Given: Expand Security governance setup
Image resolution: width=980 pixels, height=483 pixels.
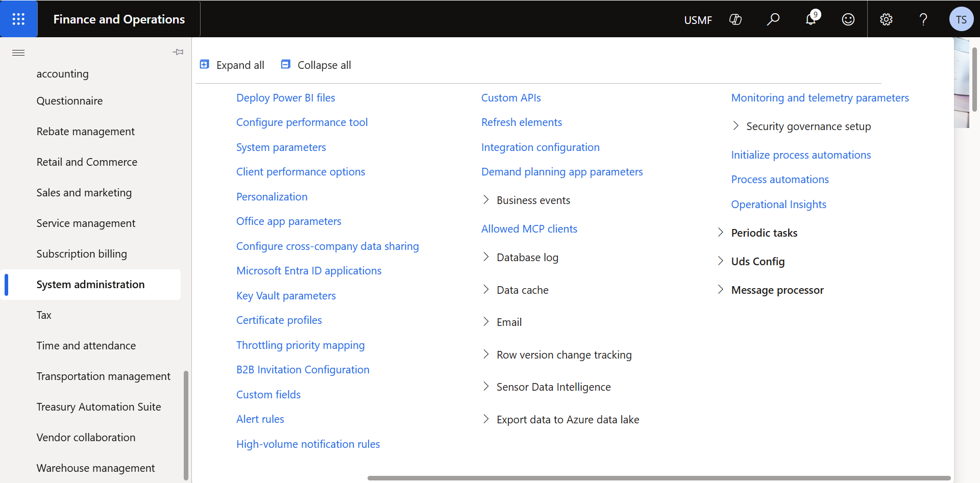Looking at the screenshot, I should (736, 126).
